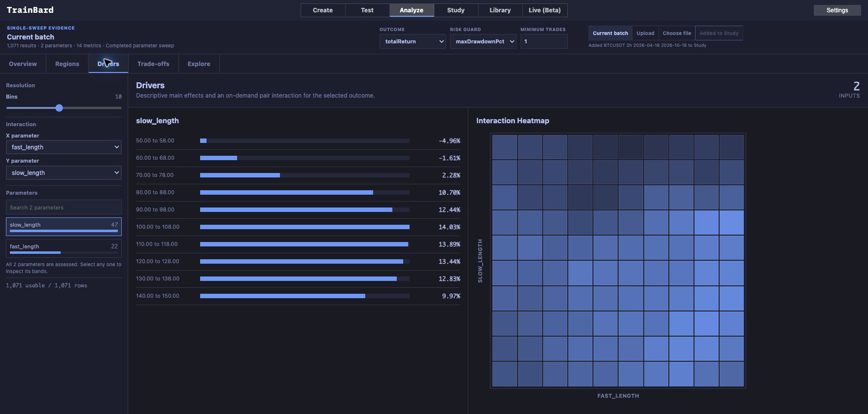Screen dimensions: 868x414
Task: Switch to the Test tab
Action: tap(367, 10)
